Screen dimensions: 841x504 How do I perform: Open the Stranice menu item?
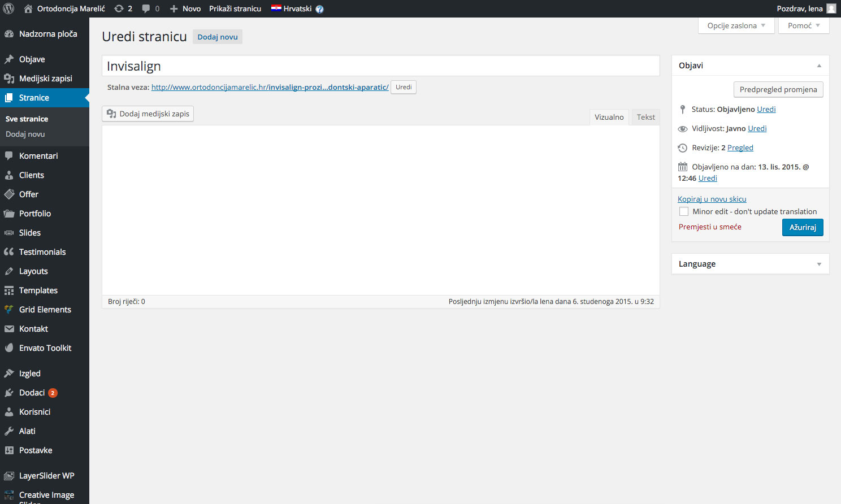[45, 98]
